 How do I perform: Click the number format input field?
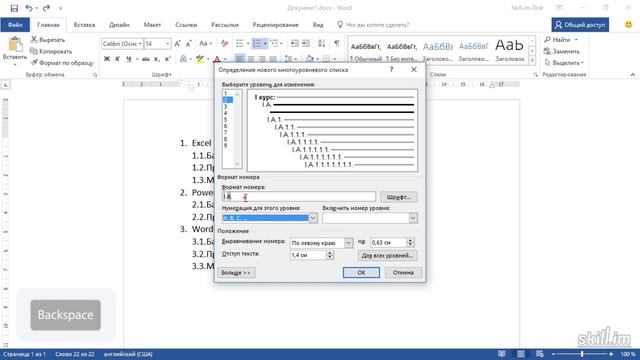[298, 197]
